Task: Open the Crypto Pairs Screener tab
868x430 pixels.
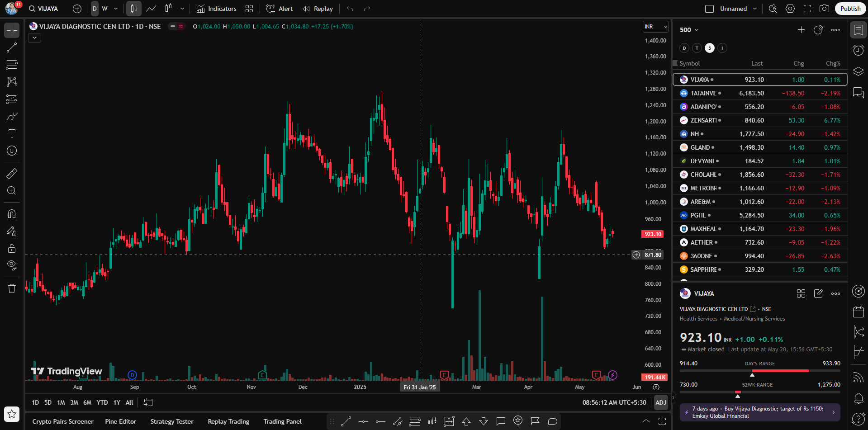Action: [63, 421]
